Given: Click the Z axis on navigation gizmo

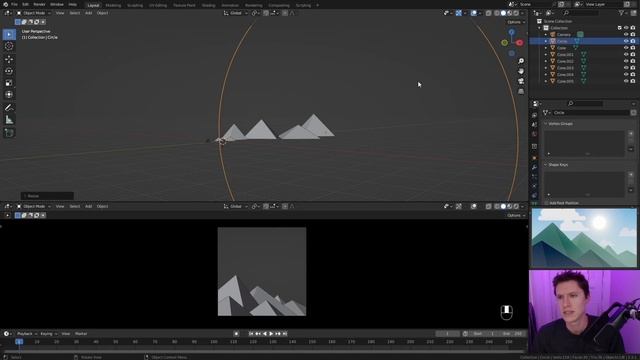Looking at the screenshot, I should (x=511, y=32).
